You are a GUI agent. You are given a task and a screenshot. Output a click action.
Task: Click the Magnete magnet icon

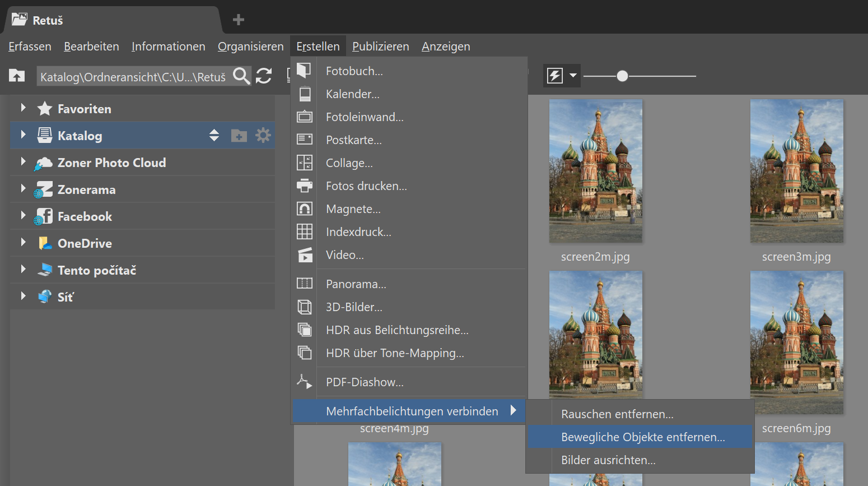click(x=304, y=209)
